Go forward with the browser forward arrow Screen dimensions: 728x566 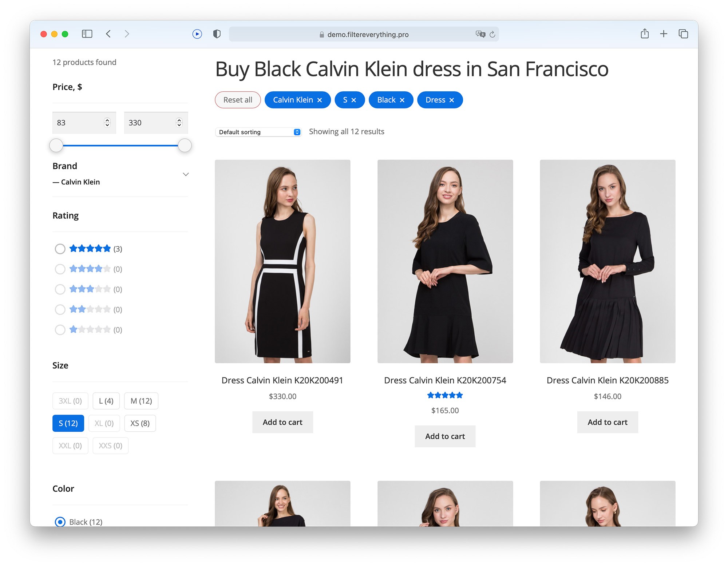pos(127,34)
